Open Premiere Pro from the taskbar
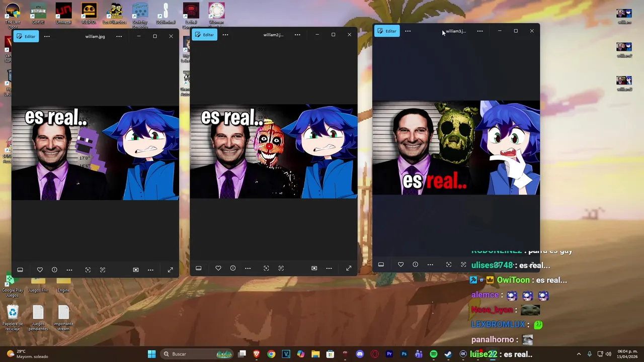The height and width of the screenshot is (362, 644). (x=389, y=354)
